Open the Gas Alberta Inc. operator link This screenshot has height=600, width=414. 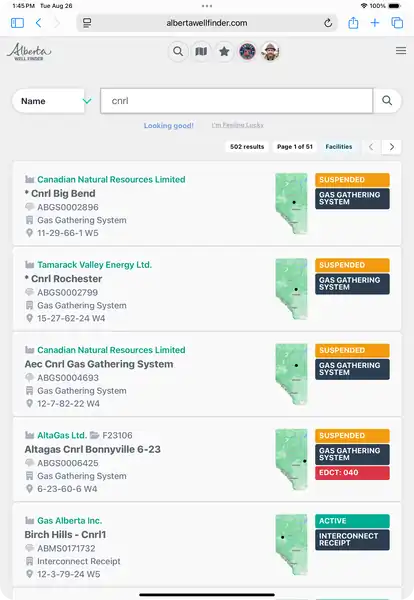(70, 521)
